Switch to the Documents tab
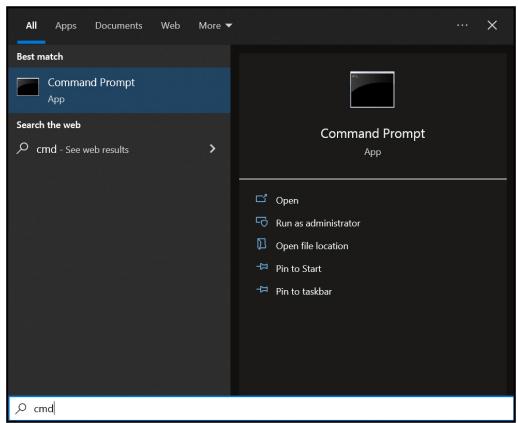Image resolution: width=518 pixels, height=423 pixels. tap(119, 26)
